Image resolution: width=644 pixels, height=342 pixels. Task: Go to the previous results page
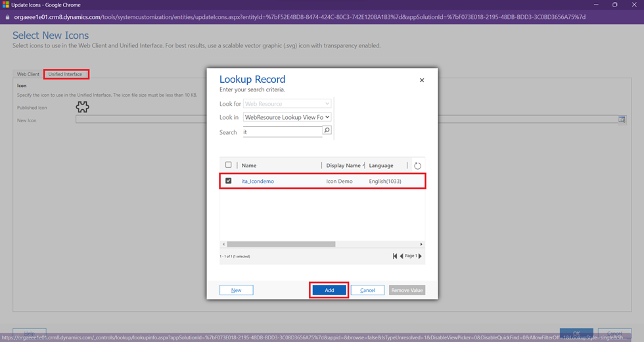[402, 256]
